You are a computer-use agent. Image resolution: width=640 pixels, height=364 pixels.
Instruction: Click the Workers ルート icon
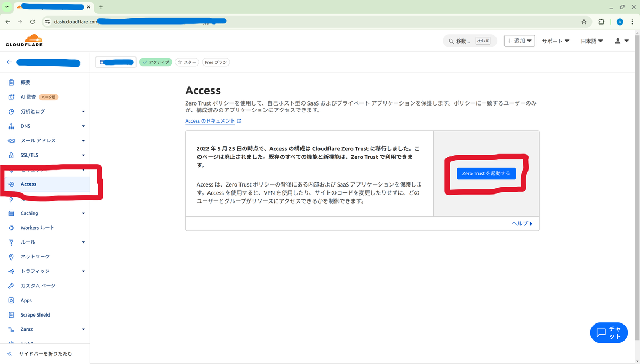point(11,228)
